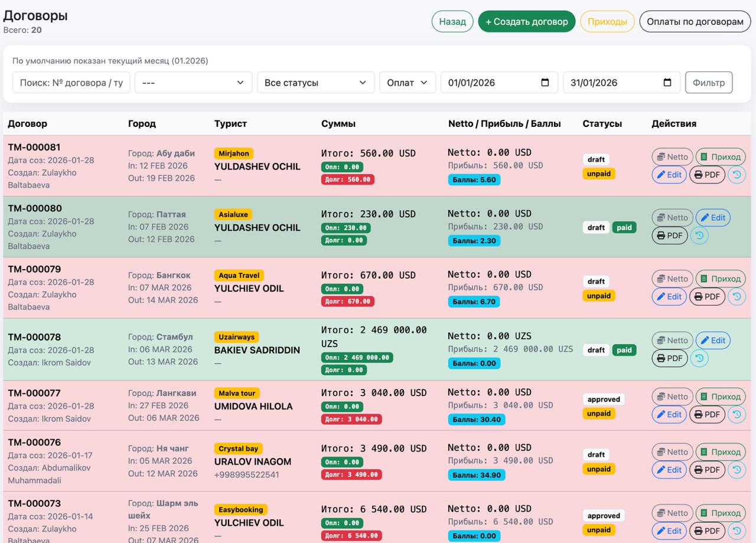
Task: Open Оплаты по договорам page
Action: (x=695, y=22)
